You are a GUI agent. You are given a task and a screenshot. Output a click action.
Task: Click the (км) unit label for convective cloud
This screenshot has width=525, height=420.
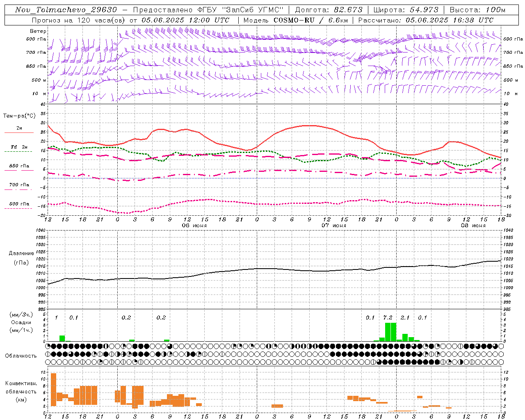point(21,399)
